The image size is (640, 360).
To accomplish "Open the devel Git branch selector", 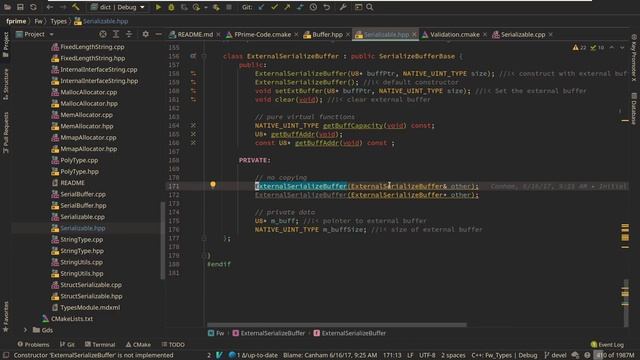I will [x=556, y=355].
